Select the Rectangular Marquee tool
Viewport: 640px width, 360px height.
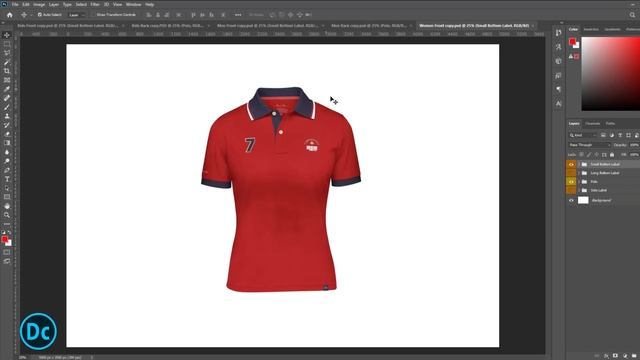click(x=7, y=44)
